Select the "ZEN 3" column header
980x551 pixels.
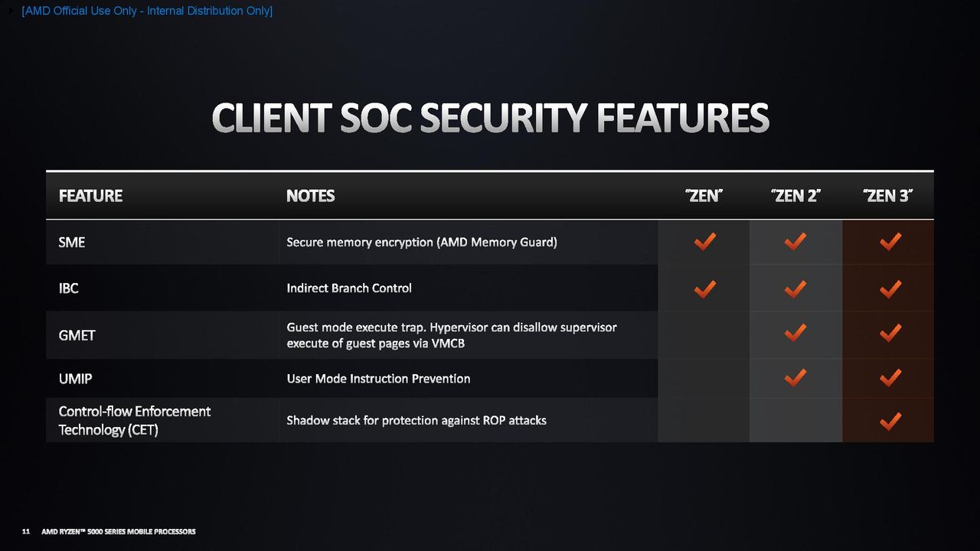click(888, 196)
